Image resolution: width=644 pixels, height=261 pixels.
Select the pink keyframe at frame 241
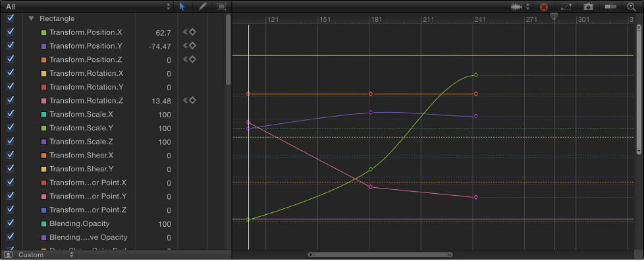click(475, 197)
